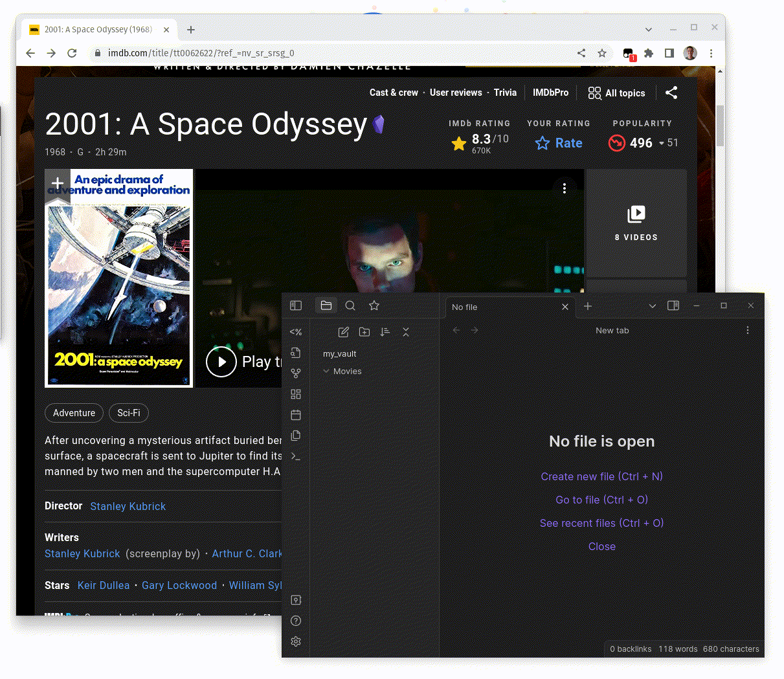
Task: Open User reviews on IMDb
Action: (x=456, y=93)
